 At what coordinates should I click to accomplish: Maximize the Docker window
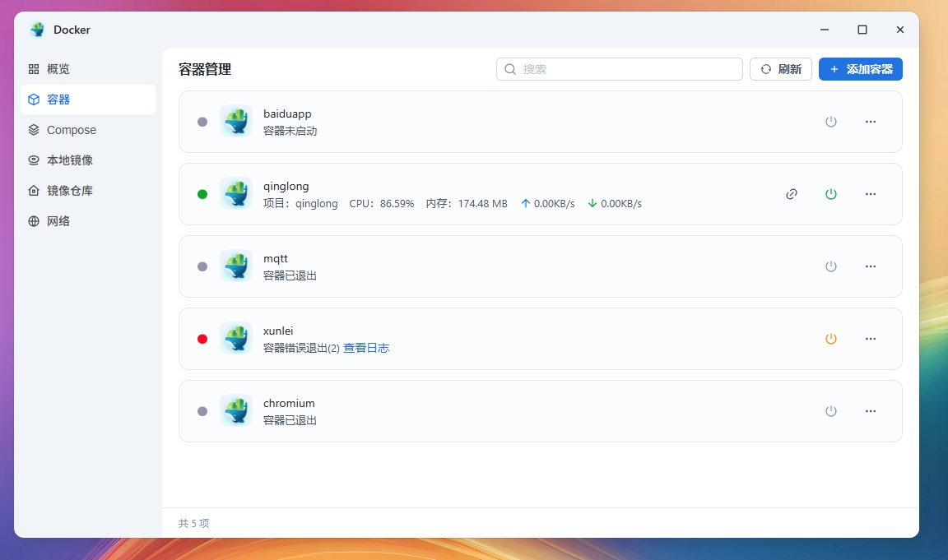862,30
